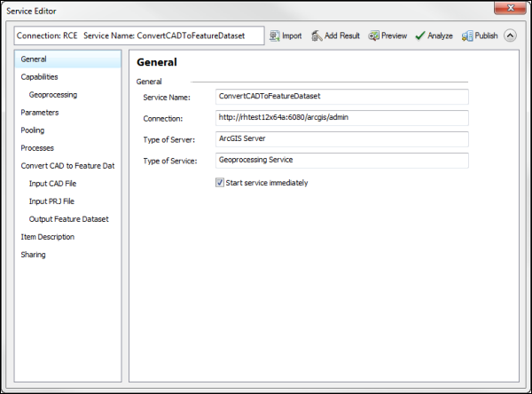Click the Import toolbar icon
Image resolution: width=532 pixels, height=394 pixels.
(275, 36)
